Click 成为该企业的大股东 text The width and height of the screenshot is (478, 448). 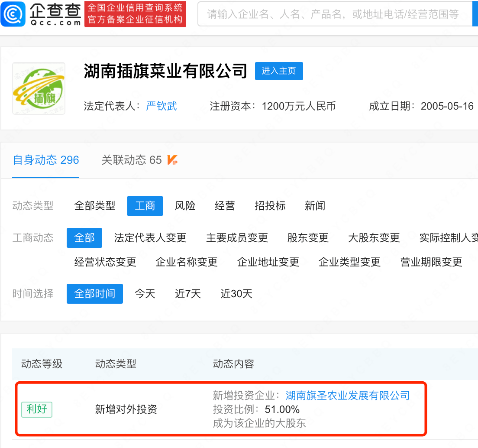(259, 423)
